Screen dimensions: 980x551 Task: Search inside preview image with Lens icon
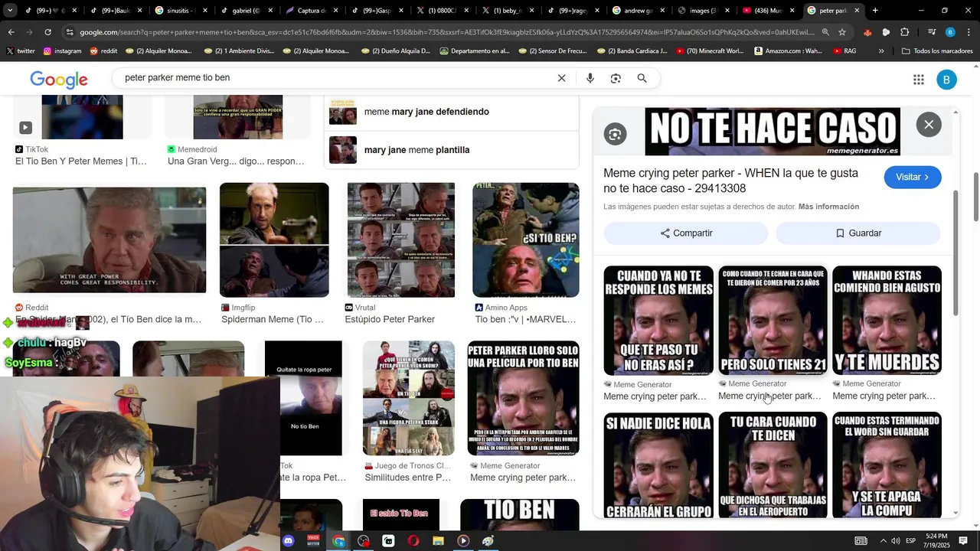coord(615,135)
